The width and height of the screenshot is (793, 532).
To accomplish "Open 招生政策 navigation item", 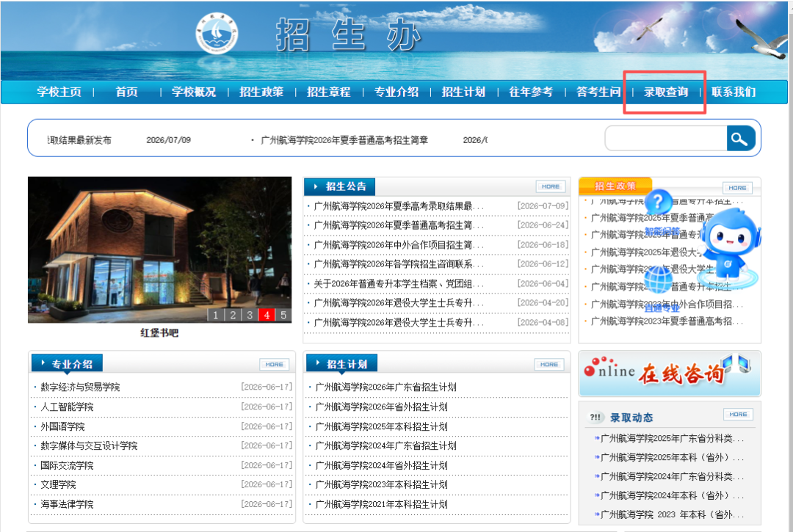I will tap(261, 92).
